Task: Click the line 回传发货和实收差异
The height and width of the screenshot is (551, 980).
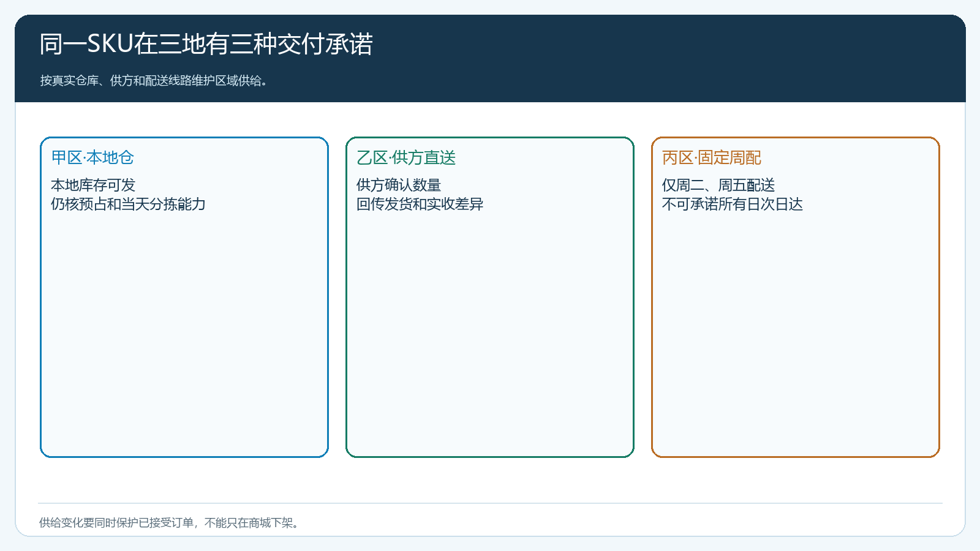Action: [420, 204]
